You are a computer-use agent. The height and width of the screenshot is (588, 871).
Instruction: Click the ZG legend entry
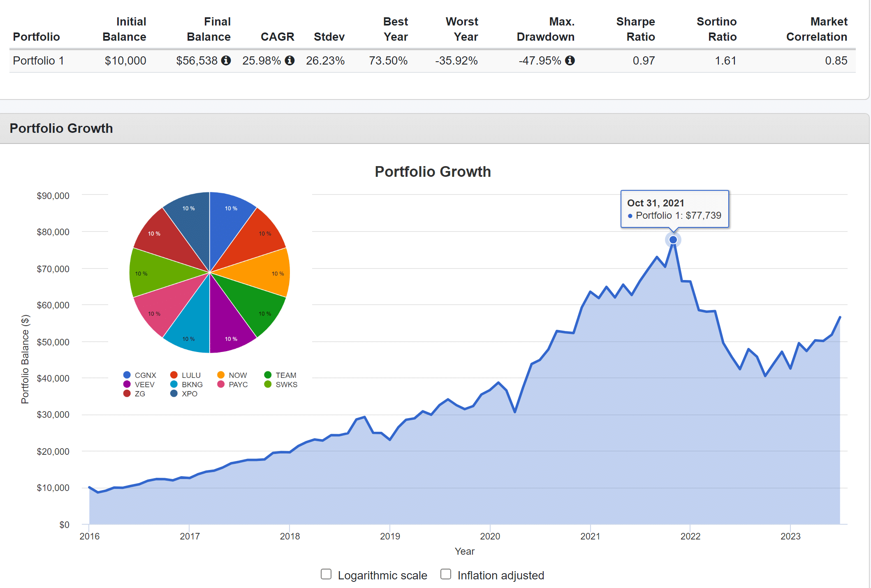(x=139, y=394)
